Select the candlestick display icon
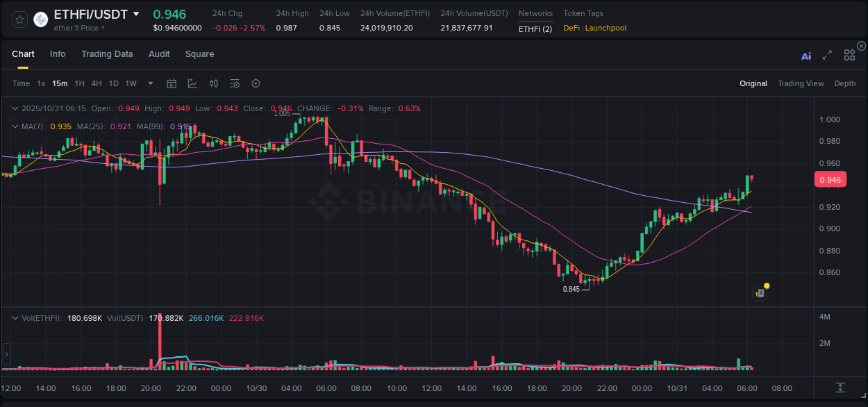Image resolution: width=868 pixels, height=407 pixels. tap(214, 83)
